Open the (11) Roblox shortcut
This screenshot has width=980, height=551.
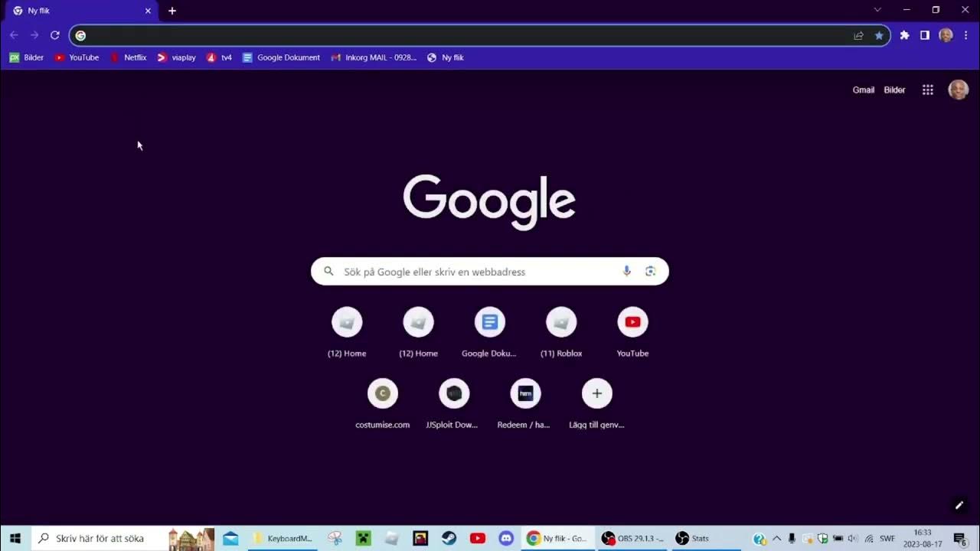561,331
